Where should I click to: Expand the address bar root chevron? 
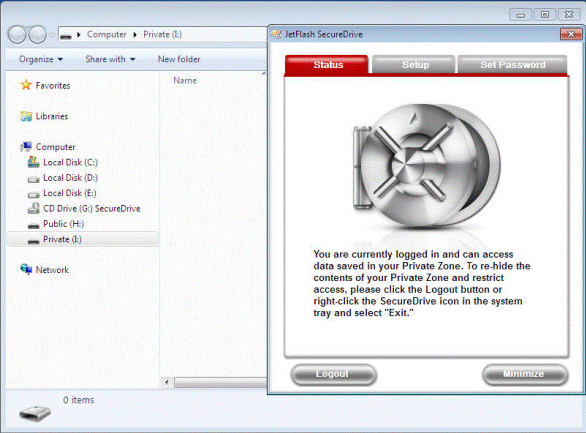(78, 35)
